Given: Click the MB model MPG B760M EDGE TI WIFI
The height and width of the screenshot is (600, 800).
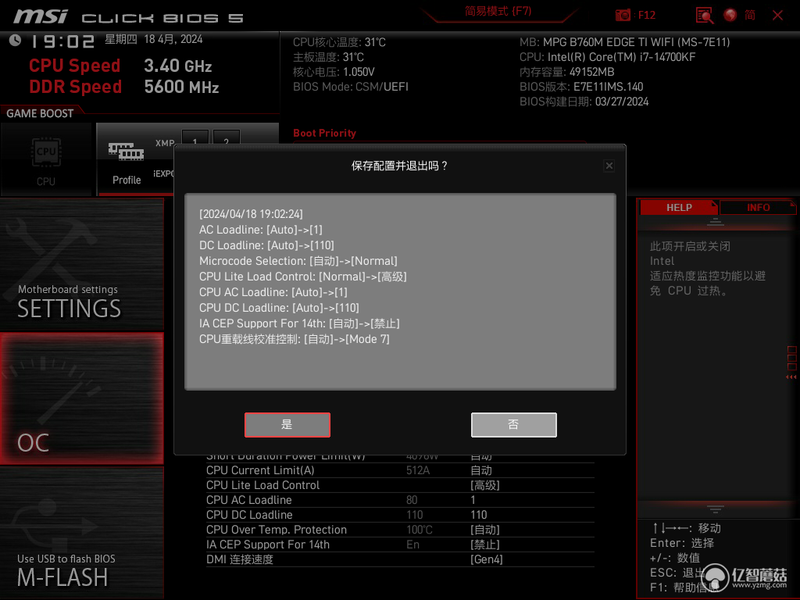Looking at the screenshot, I should [624, 42].
